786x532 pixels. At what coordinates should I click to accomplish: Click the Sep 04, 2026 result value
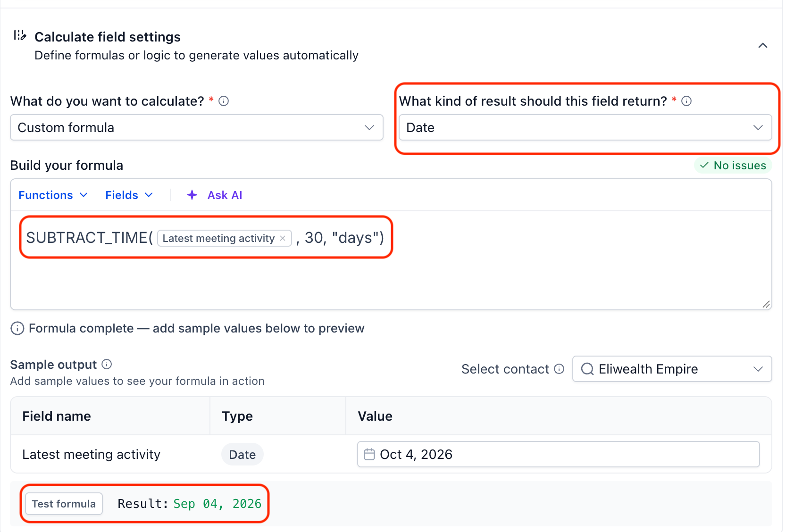[x=217, y=504]
